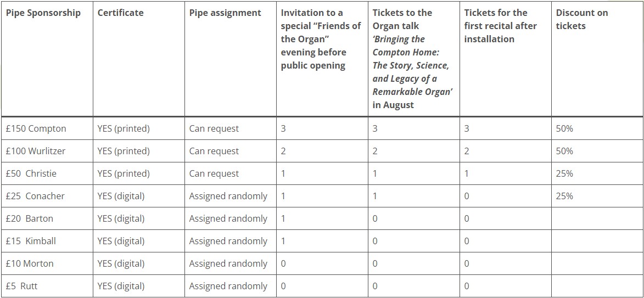The width and height of the screenshot is (644, 298).
Task: Click the "Discount on tickets" header
Action: 581,19
